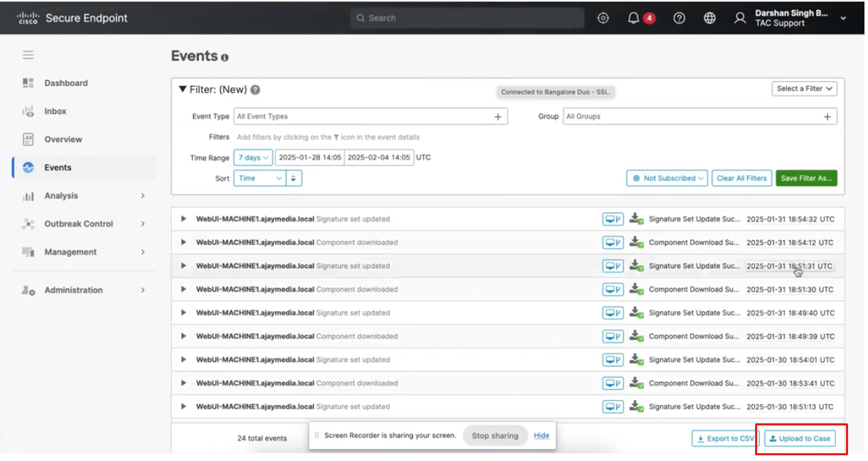Click the Filter help question icon
This screenshot has width=868, height=461.
click(x=255, y=90)
